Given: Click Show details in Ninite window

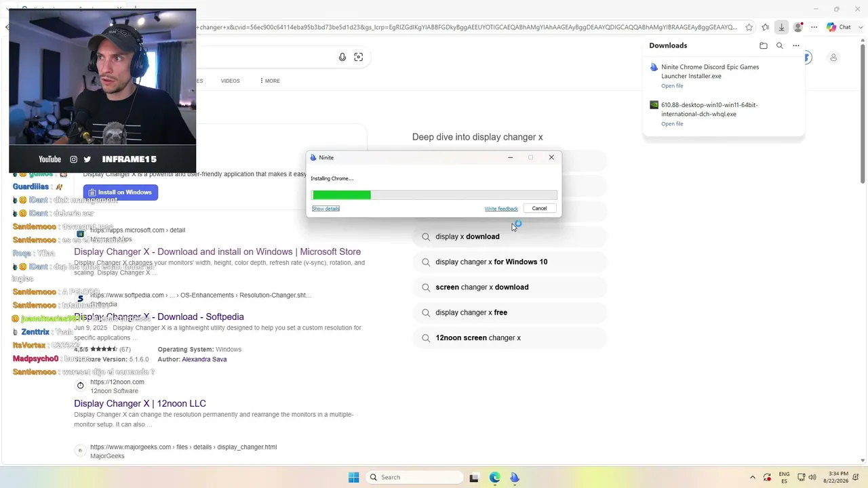Looking at the screenshot, I should coord(325,209).
